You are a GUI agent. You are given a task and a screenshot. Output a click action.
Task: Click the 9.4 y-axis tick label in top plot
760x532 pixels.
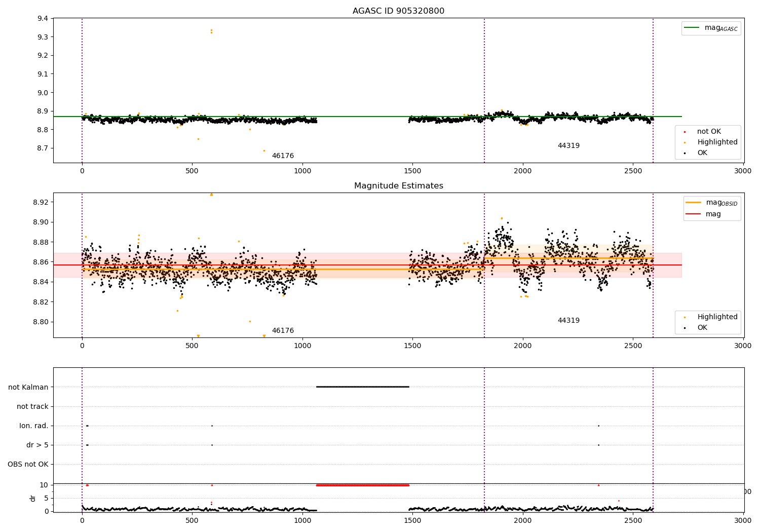(43, 19)
